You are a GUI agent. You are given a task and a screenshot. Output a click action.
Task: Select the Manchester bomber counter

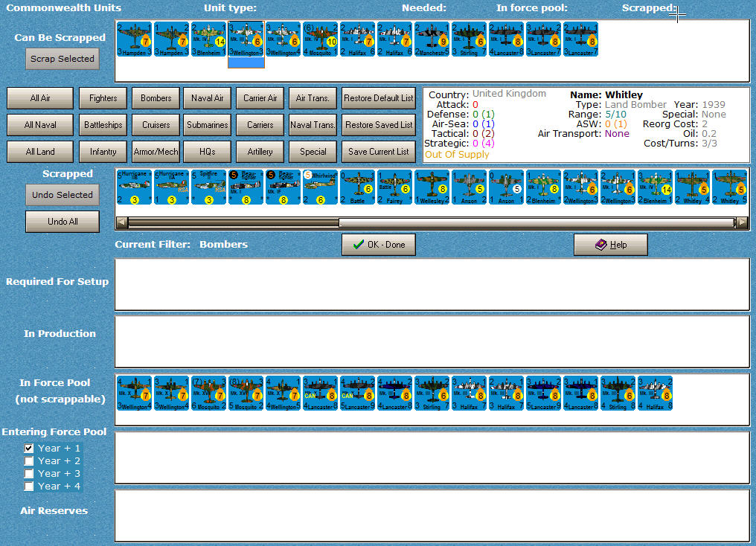pos(432,39)
